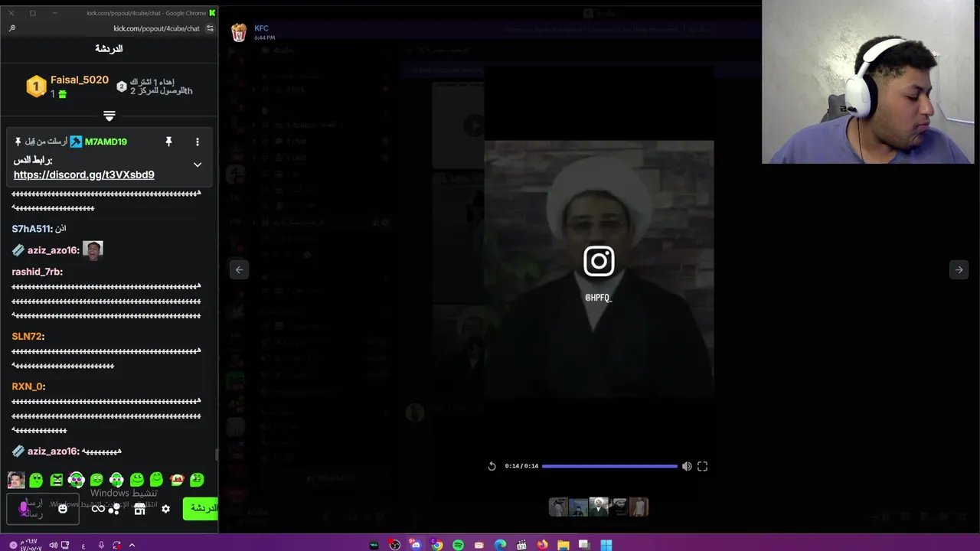The image size is (980, 551).
Task: Open Microsoft Edge from taskbar
Action: [x=500, y=545]
